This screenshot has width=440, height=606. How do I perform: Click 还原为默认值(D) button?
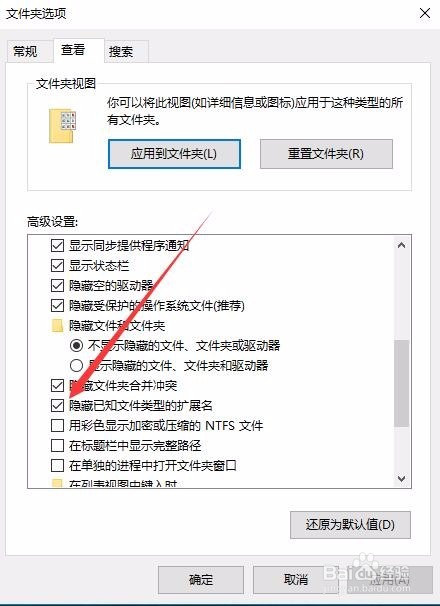tap(350, 525)
